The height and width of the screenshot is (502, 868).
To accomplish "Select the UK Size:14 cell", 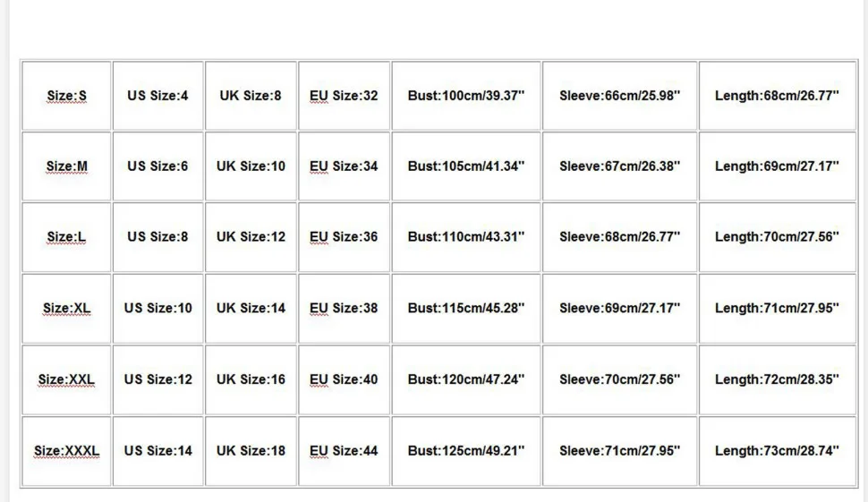I will tap(251, 309).
